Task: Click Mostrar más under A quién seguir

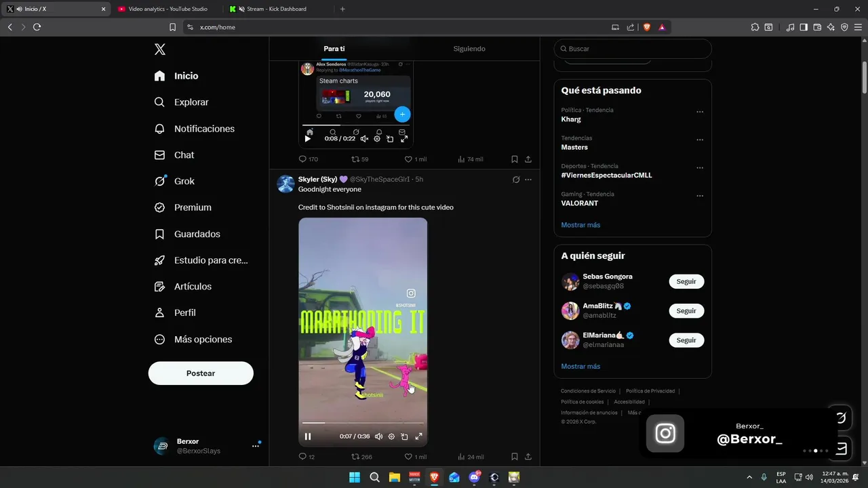Action: [x=580, y=367]
